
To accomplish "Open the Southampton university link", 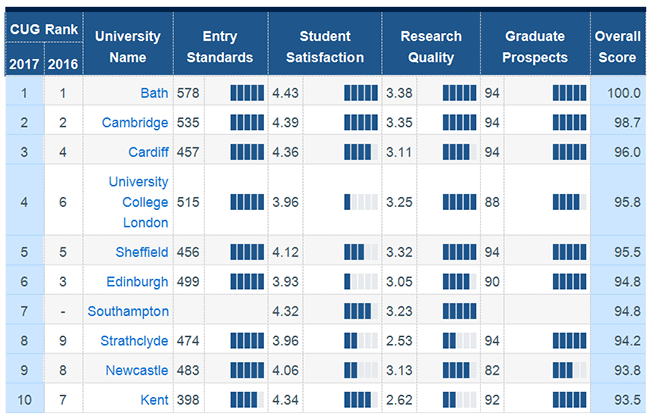I will click(128, 311).
